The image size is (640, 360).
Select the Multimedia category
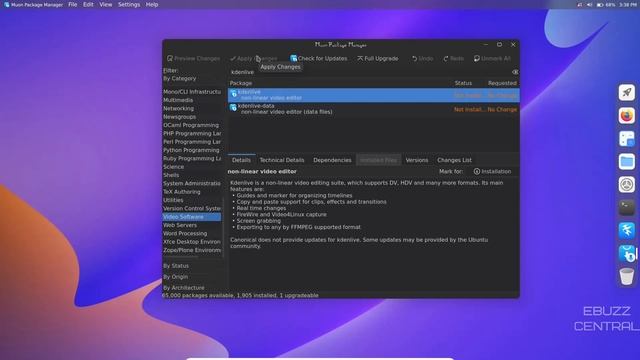pyautogui.click(x=178, y=100)
